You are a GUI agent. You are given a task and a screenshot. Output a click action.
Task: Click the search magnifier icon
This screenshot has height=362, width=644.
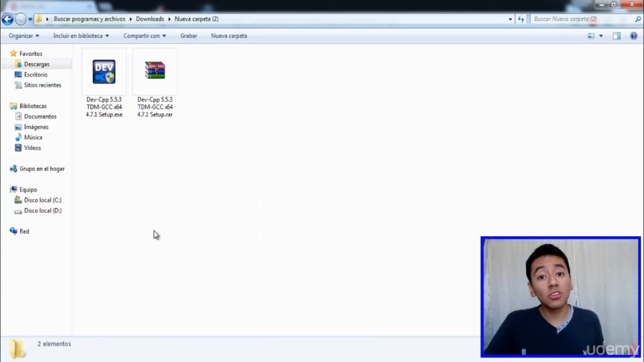click(638, 19)
